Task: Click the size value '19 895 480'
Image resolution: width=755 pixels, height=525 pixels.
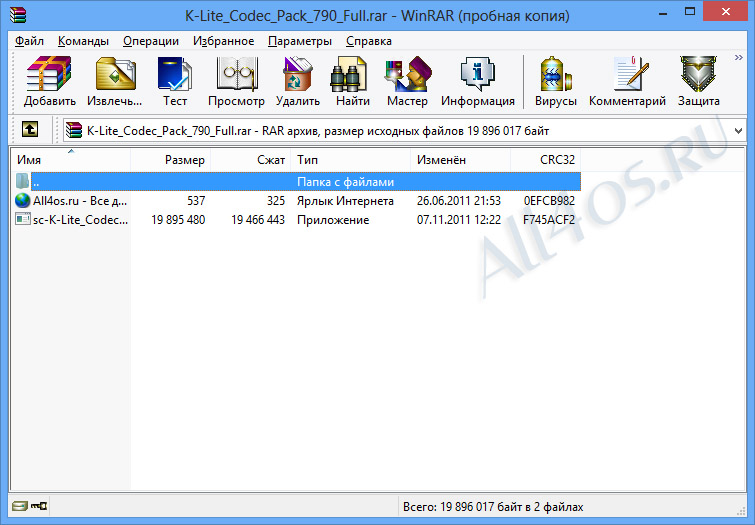Action: tap(178, 220)
